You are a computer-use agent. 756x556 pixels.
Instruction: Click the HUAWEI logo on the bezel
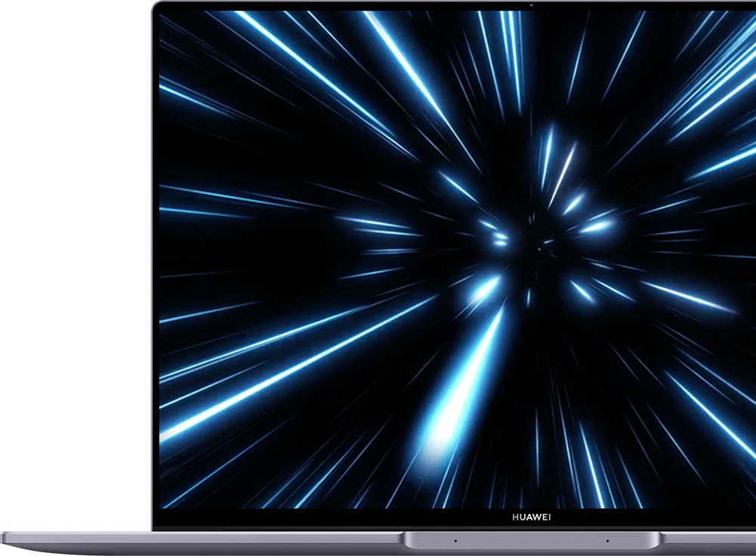pyautogui.click(x=532, y=517)
